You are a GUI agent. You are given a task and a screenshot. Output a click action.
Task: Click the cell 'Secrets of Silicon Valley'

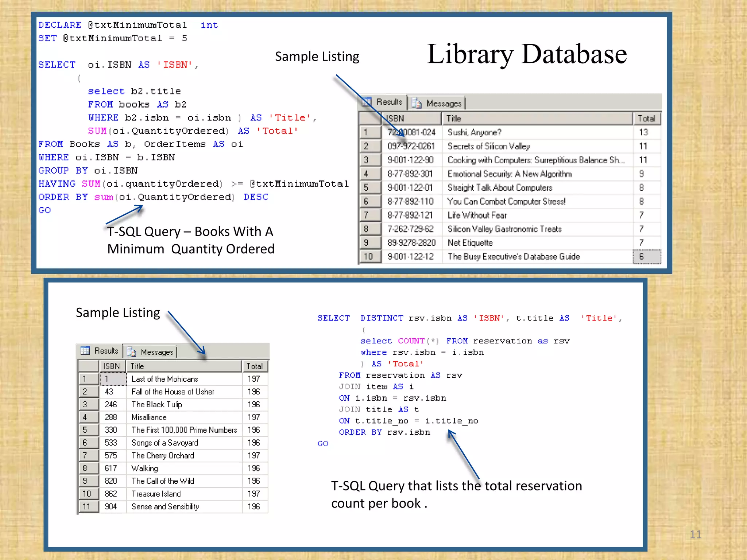tap(537, 146)
